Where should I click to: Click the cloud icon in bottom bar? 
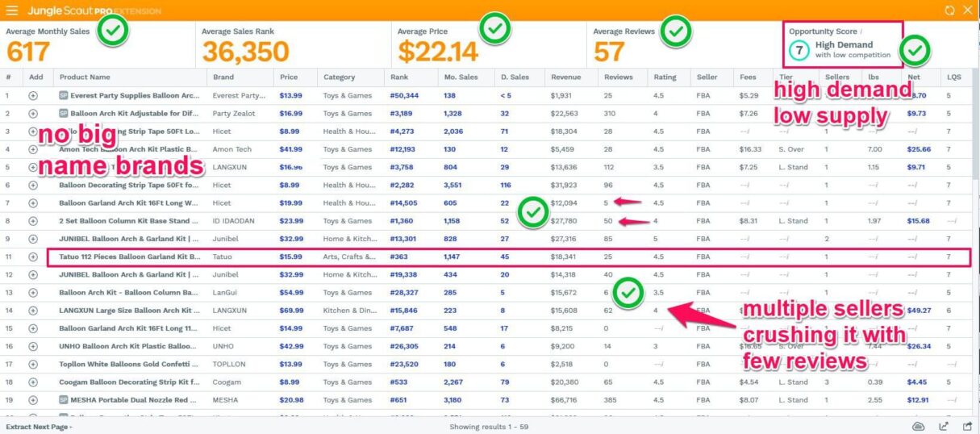tap(918, 426)
